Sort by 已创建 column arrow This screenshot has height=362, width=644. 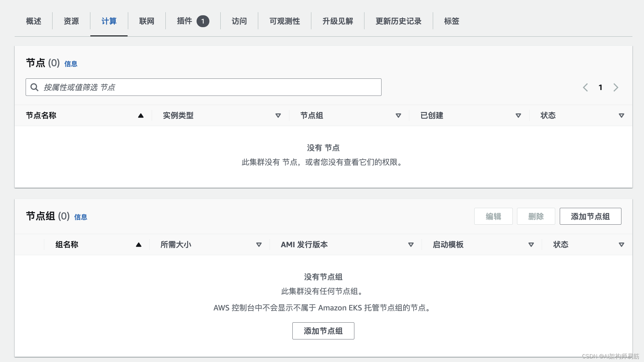518,115
